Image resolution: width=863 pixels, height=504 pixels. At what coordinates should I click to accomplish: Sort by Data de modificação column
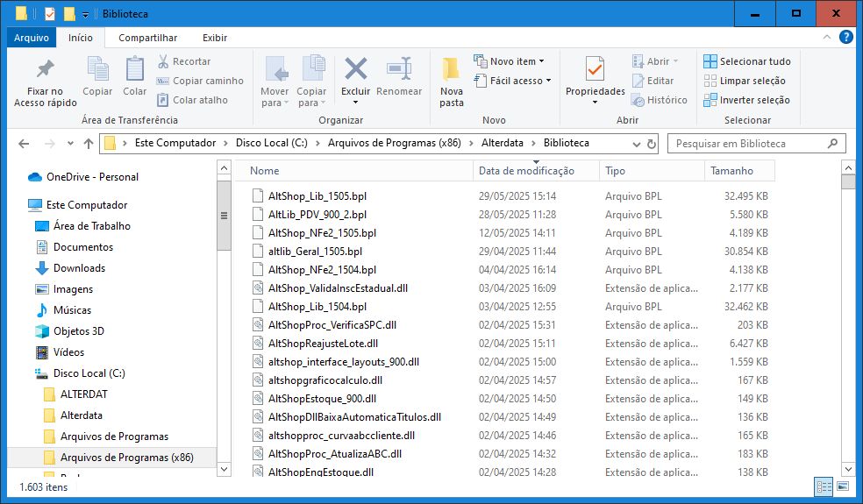[536, 171]
